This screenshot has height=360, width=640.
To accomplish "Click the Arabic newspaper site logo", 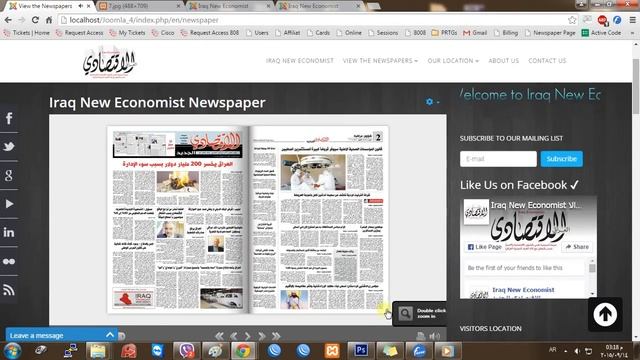I will click(109, 61).
